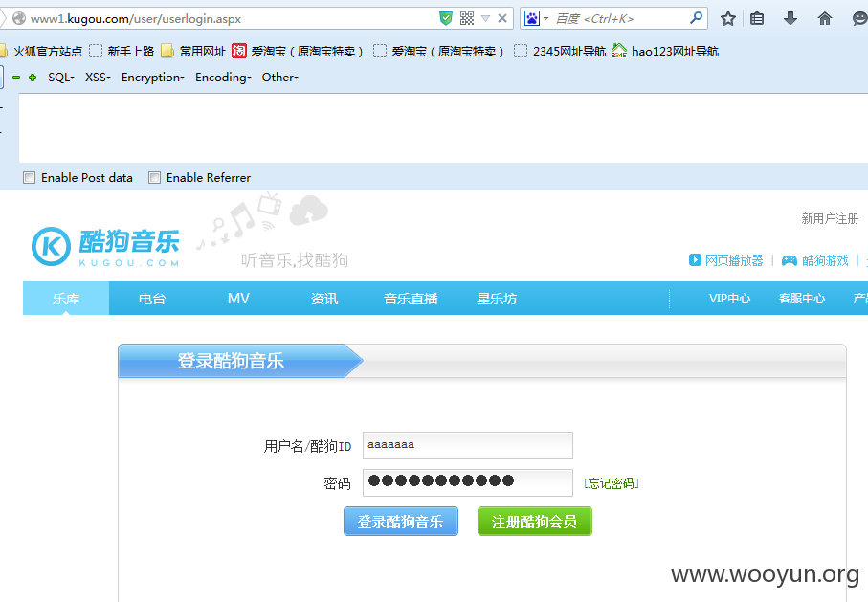
Task: Open first 爱淘宝 bookmark with red icon
Action: [x=298, y=52]
